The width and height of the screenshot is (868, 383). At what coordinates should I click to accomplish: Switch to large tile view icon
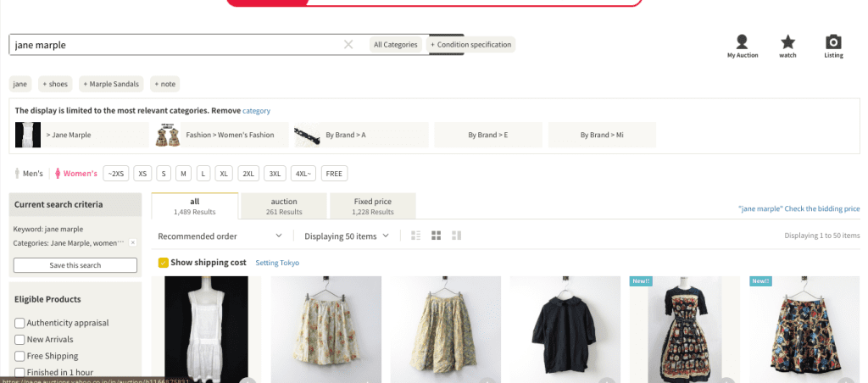(x=457, y=236)
